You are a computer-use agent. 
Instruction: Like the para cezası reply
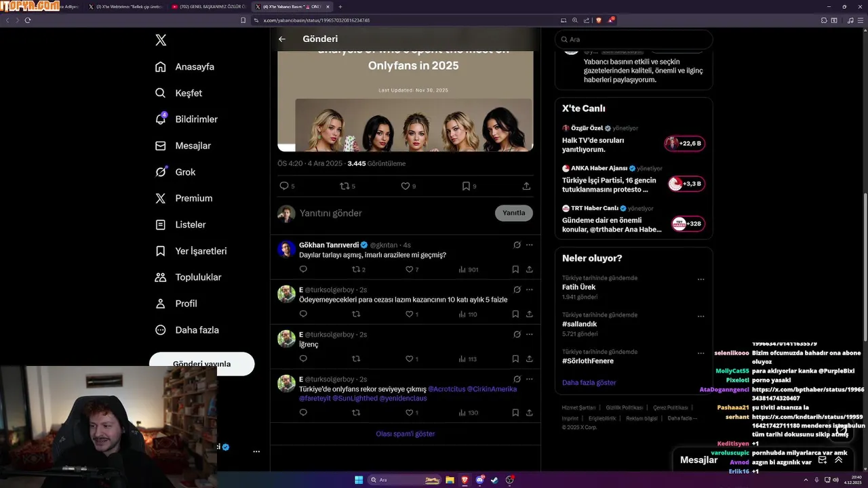409,314
